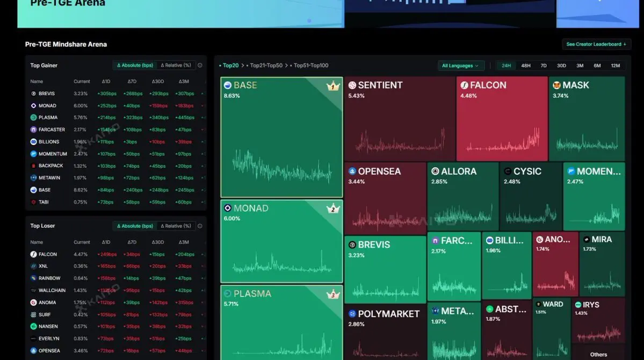644x360 pixels.
Task: Click the MONAD icon in Top Gainer list
Action: click(x=34, y=106)
